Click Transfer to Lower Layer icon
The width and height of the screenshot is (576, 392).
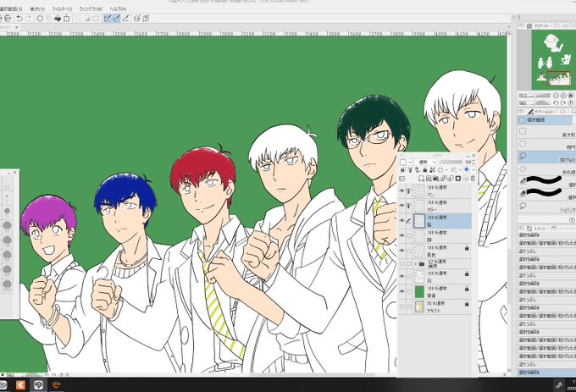point(443,179)
